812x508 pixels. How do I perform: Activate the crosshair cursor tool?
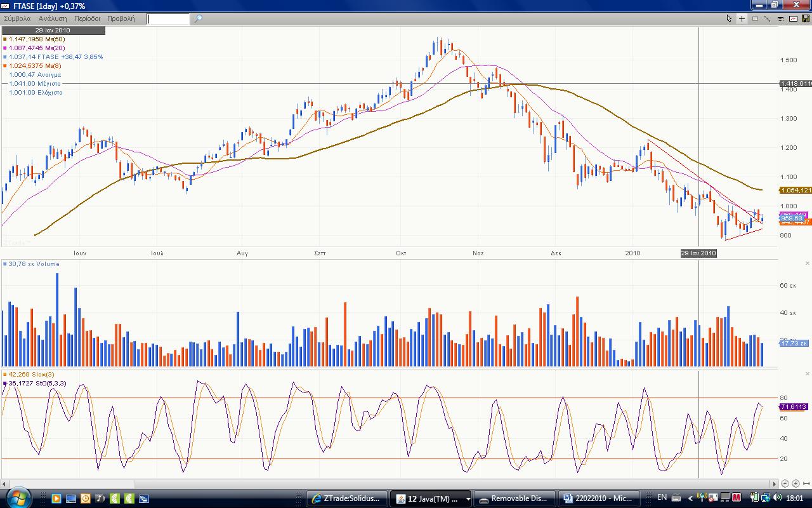click(x=742, y=18)
